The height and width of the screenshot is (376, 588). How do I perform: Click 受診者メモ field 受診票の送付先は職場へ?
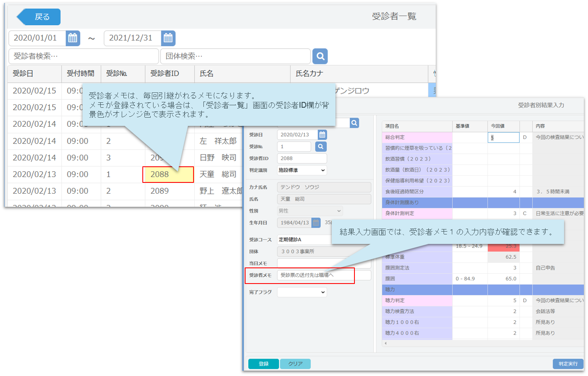(x=324, y=275)
